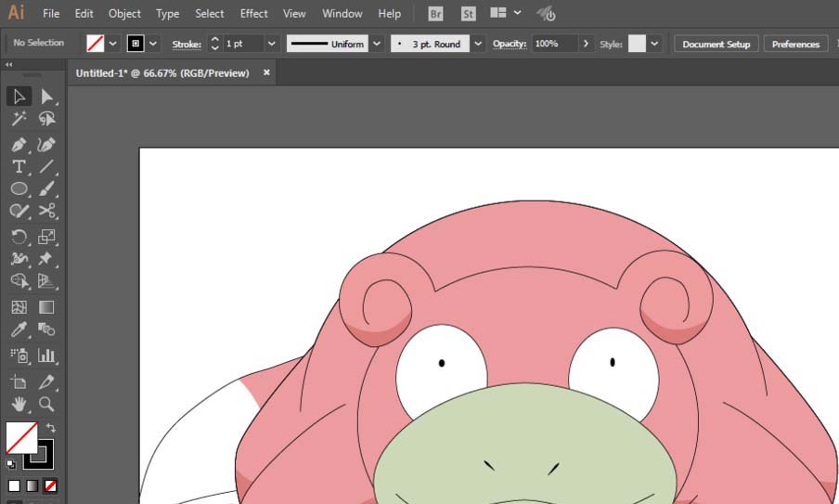Expand the stroke weight dropdown

[271, 44]
